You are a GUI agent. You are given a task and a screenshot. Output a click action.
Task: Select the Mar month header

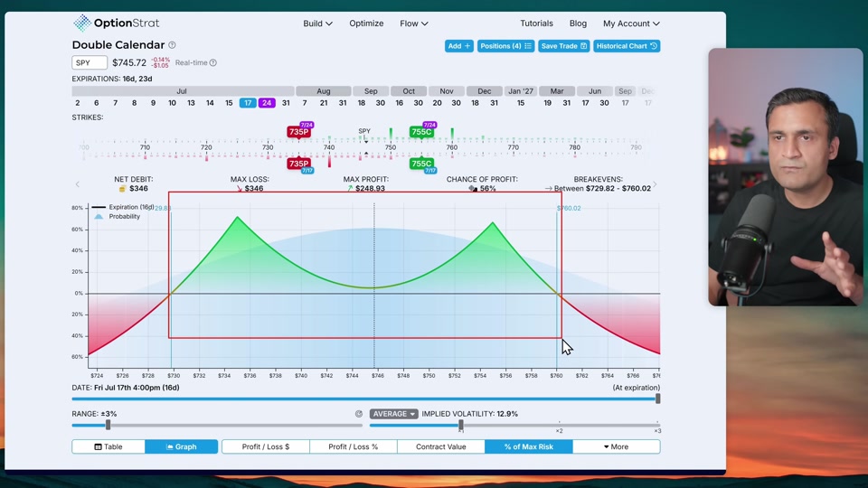[x=557, y=91]
